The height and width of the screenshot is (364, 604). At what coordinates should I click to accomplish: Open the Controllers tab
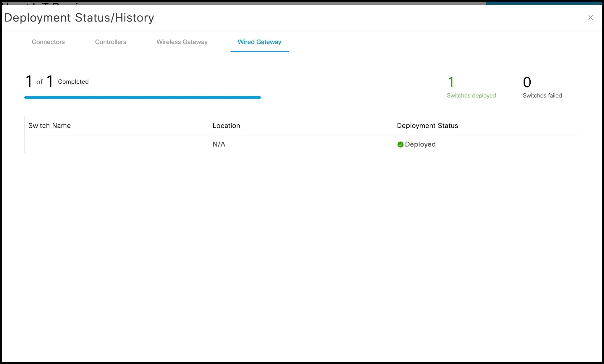110,42
